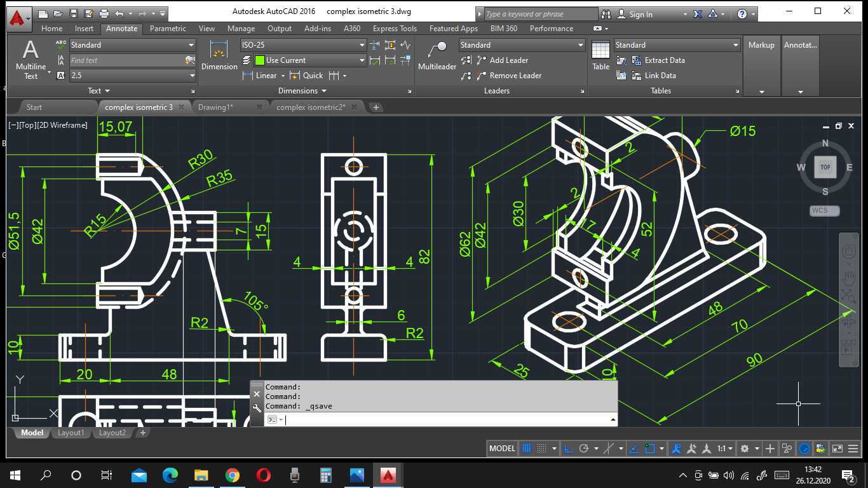The image size is (868, 488).
Task: Toggle 2D object snap in status bar
Action: (x=649, y=449)
